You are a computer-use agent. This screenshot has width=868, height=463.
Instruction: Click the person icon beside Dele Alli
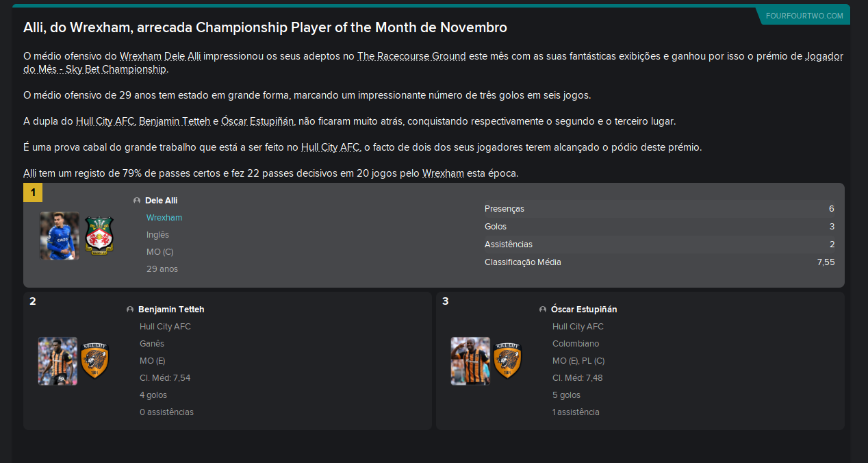click(x=137, y=201)
